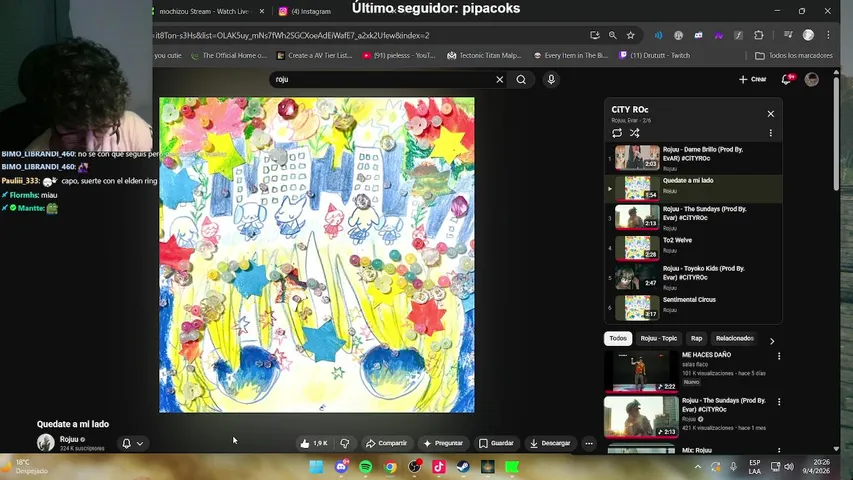Open recommended Rojuu - The Sundays thumbnail
The width and height of the screenshot is (853, 480).
coord(641,417)
